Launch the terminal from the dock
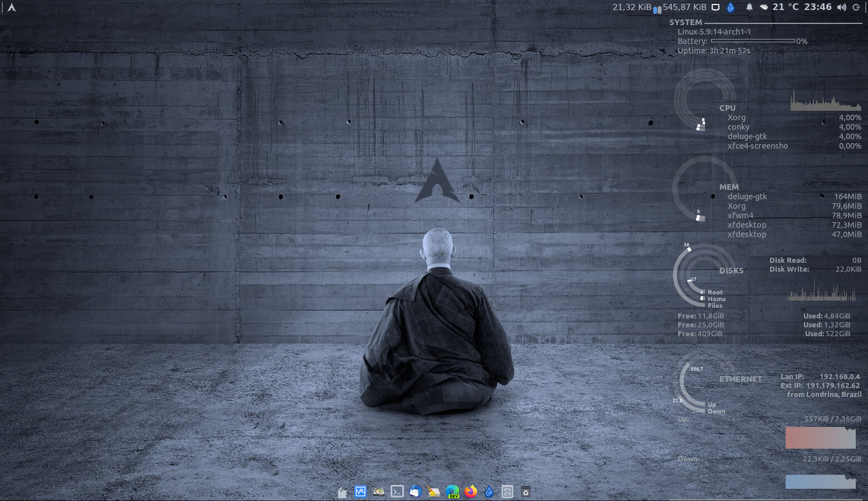The height and width of the screenshot is (501, 868). click(x=397, y=492)
